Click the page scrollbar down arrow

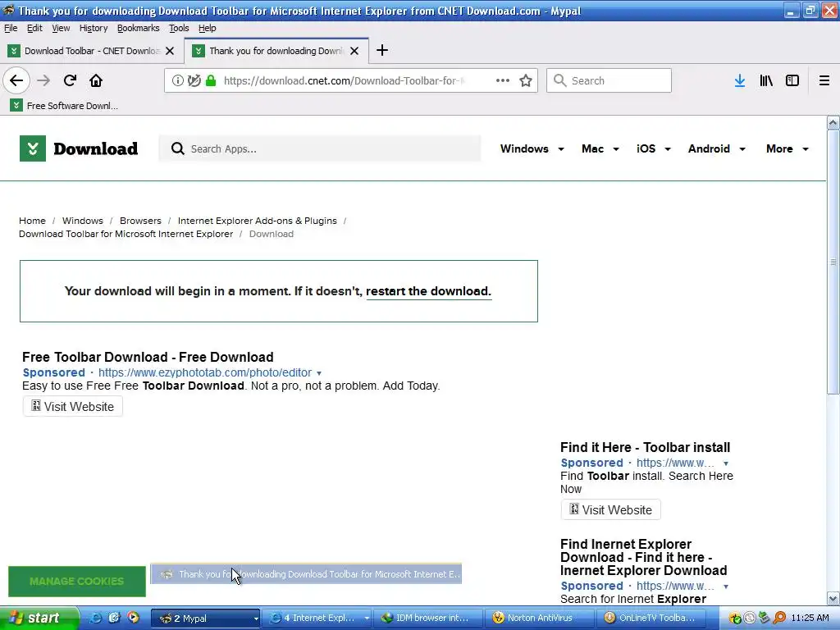click(x=833, y=598)
